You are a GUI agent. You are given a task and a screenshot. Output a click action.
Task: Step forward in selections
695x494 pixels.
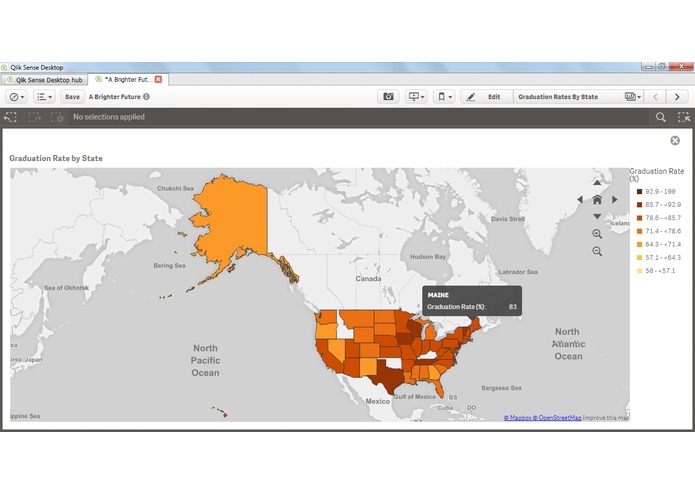pyautogui.click(x=34, y=117)
